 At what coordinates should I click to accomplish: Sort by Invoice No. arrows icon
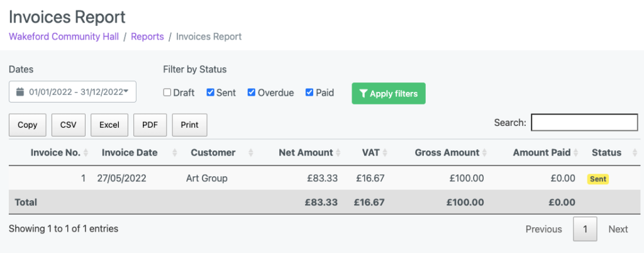(86, 153)
